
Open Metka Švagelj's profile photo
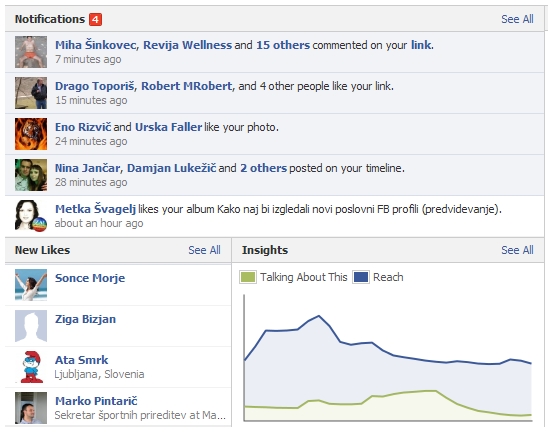31,216
